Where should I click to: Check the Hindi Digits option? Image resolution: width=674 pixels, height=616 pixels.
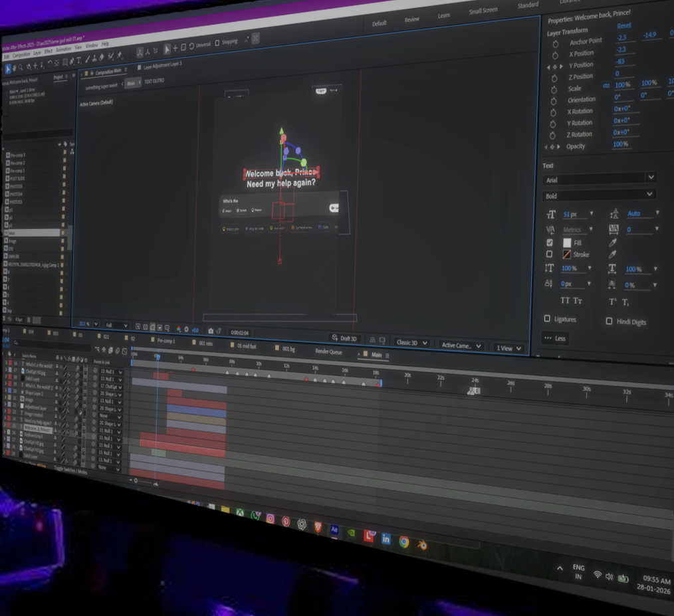[609, 321]
